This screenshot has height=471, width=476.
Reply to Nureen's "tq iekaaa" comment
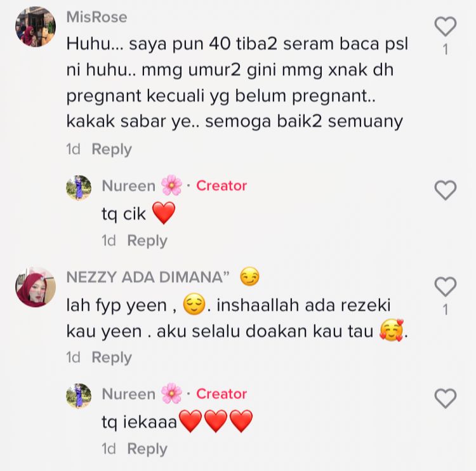click(147, 449)
